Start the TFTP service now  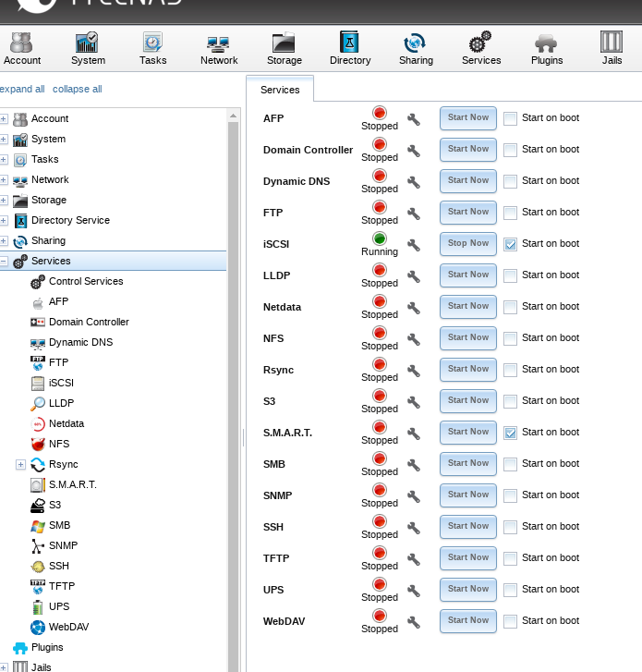[468, 558]
